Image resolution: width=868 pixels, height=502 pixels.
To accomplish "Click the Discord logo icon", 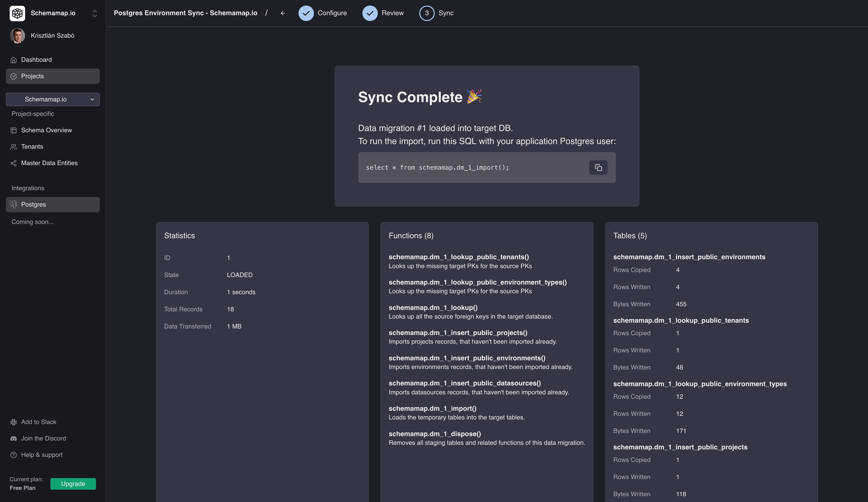I will 14,439.
